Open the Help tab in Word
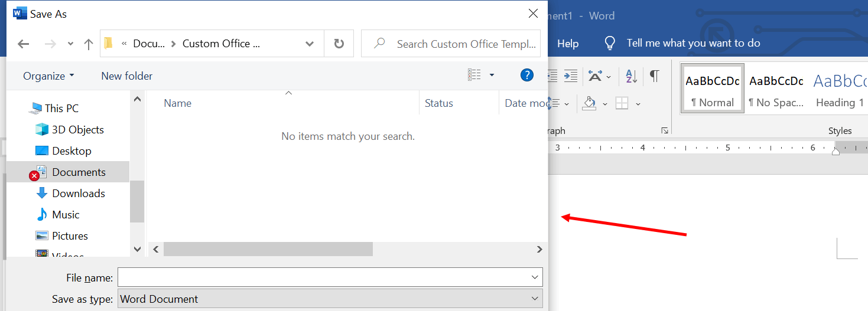This screenshot has width=868, height=311. [568, 43]
